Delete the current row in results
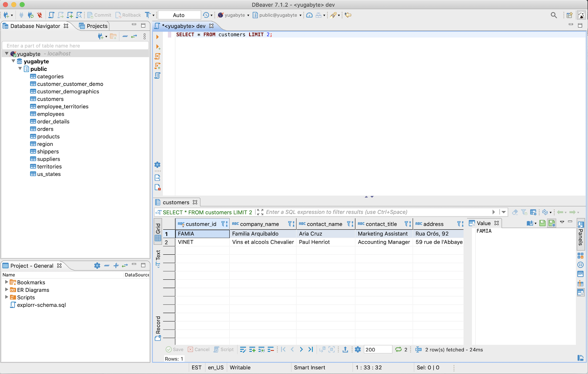The image size is (588, 374). [270, 349]
